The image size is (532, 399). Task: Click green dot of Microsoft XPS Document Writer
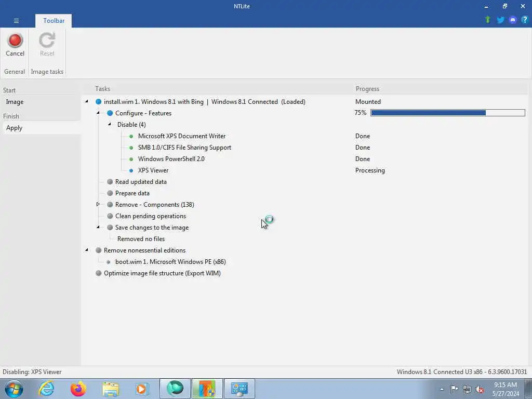point(131,136)
